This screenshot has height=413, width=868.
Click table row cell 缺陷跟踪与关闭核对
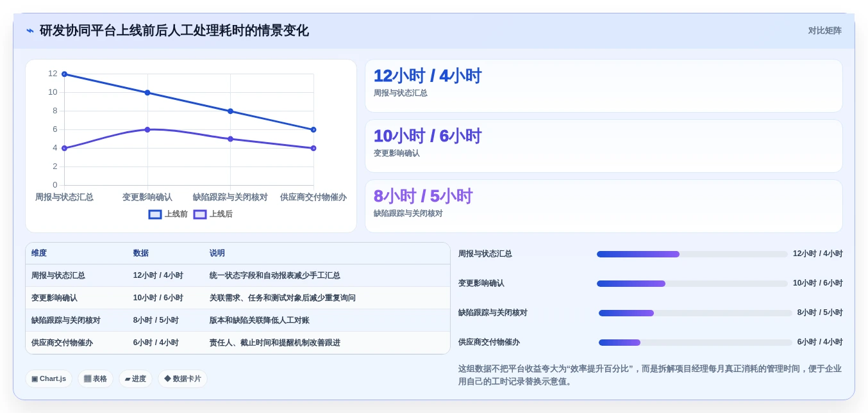point(66,320)
